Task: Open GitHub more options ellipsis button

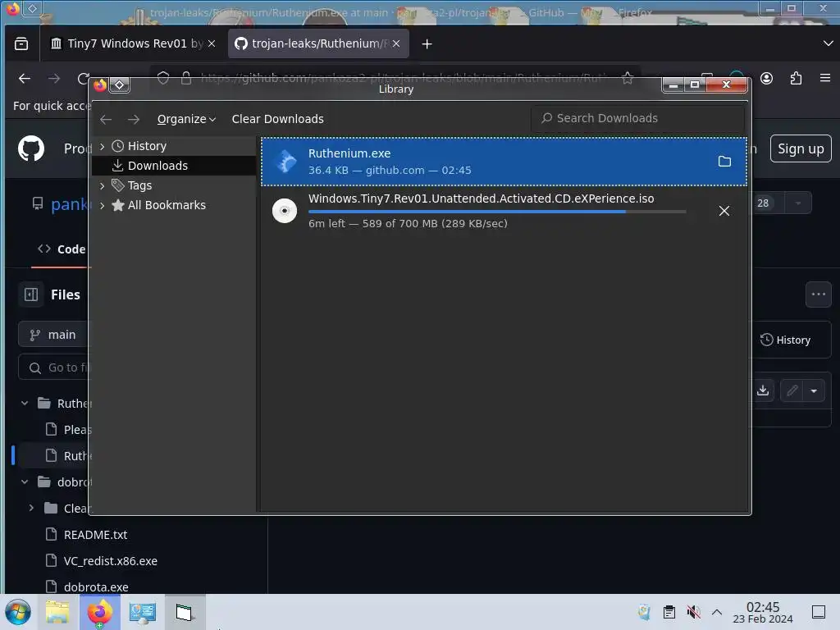Action: (x=818, y=294)
